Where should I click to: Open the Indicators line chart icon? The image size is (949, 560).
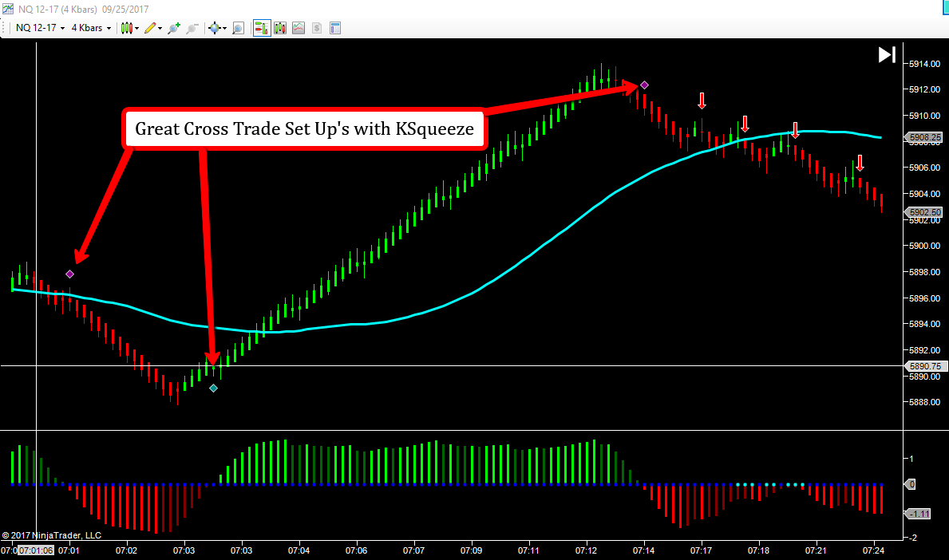coord(299,28)
